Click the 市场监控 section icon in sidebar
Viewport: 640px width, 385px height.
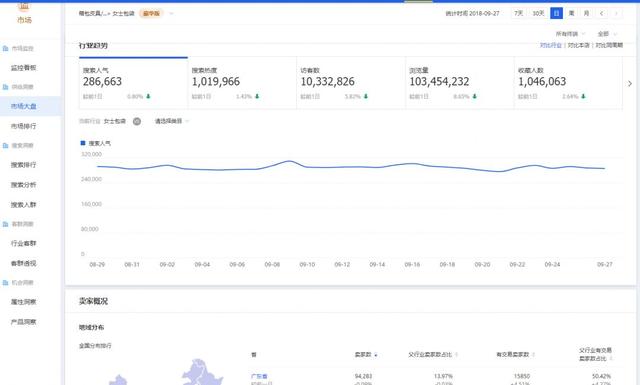5,48
